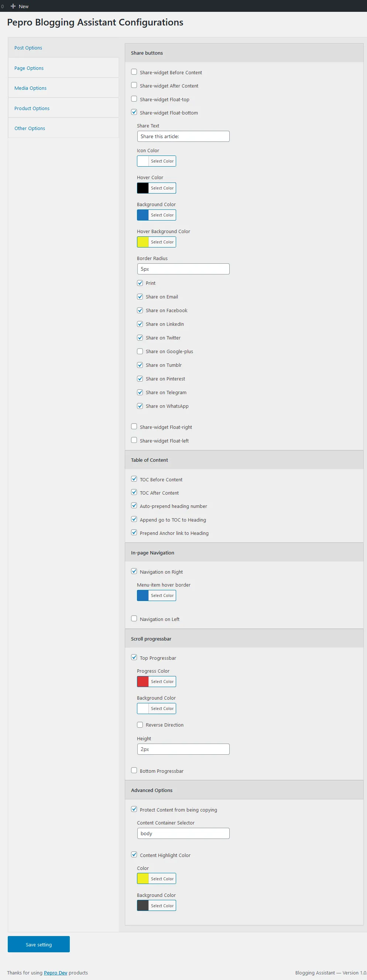
Task: Enable Bottom Progressbar checkbox
Action: pos(134,771)
